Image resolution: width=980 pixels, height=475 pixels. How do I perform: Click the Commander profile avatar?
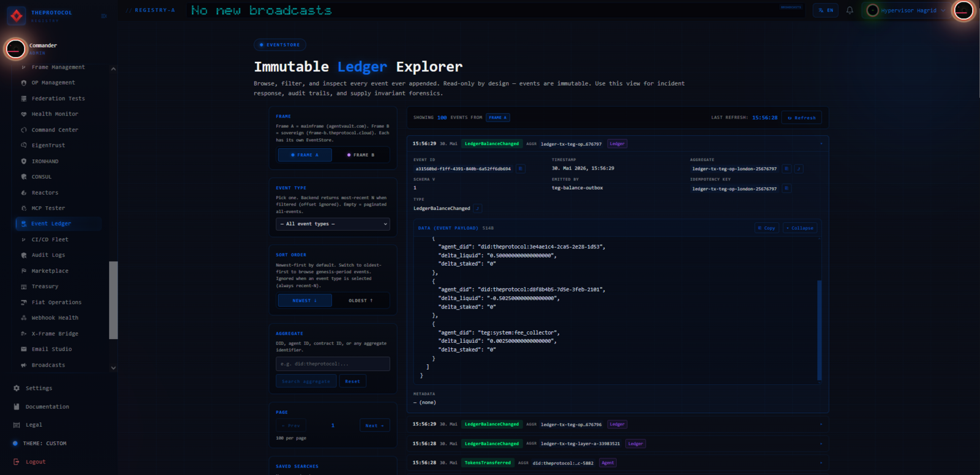pos(15,49)
